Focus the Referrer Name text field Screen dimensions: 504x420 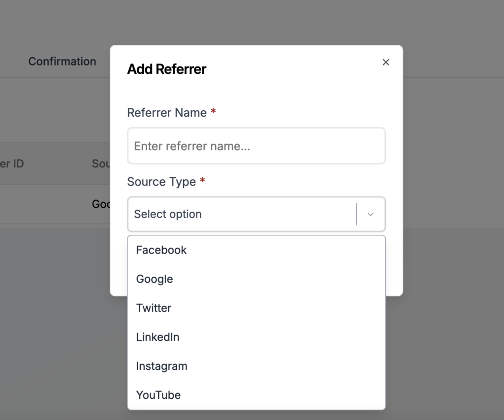[256, 146]
